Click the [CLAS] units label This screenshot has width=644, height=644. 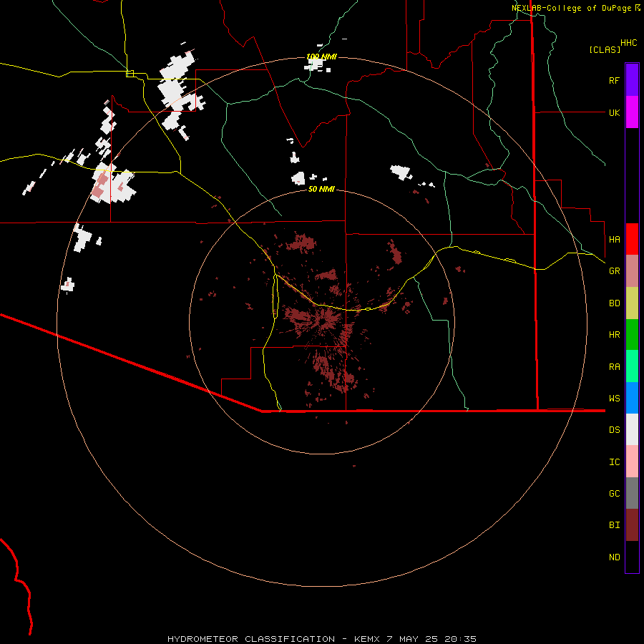pos(605,49)
